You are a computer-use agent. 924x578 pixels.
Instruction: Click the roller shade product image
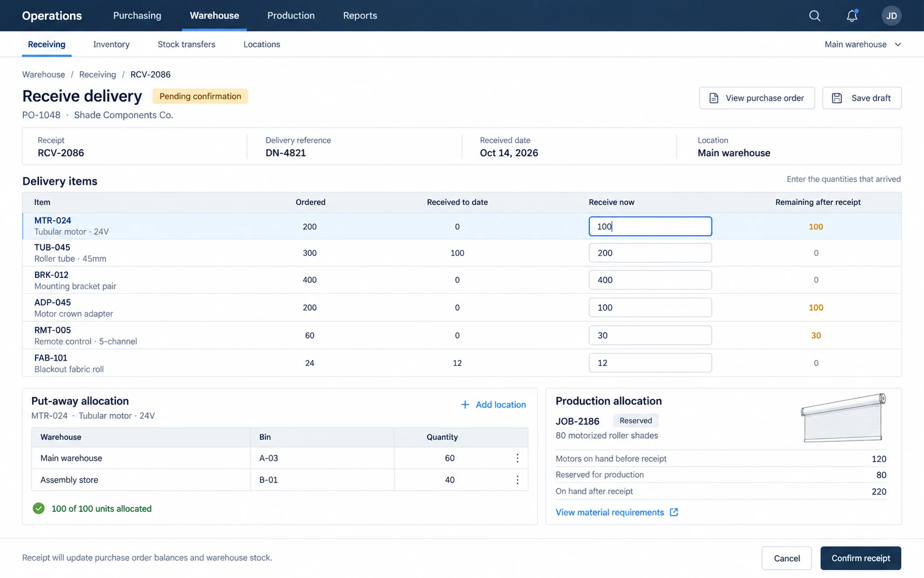pyautogui.click(x=843, y=417)
